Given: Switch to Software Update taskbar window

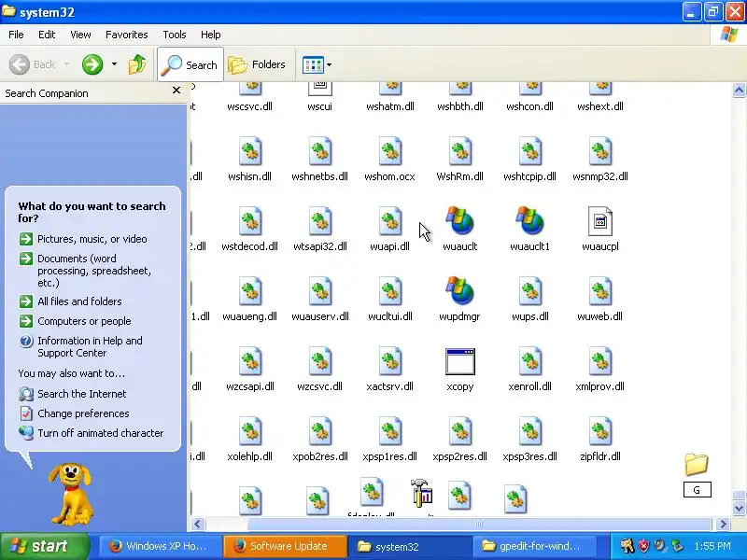Looking at the screenshot, I should (x=285, y=546).
